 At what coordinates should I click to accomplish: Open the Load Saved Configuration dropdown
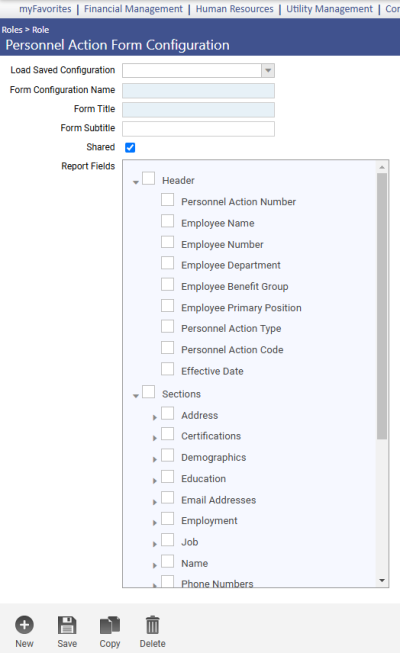(x=268, y=70)
